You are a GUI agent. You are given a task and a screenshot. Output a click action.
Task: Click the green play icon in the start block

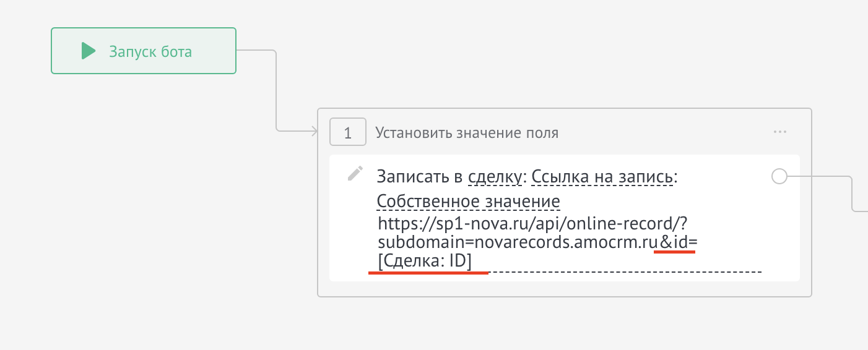click(89, 51)
